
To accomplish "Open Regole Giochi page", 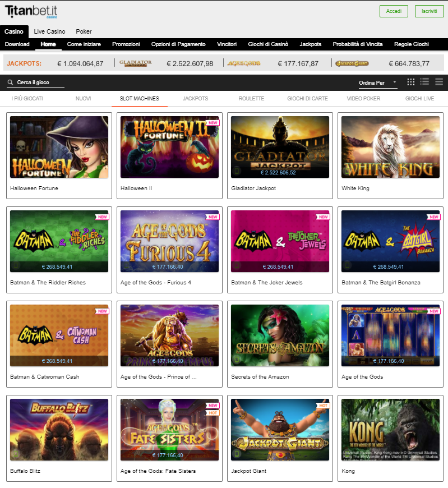I will pyautogui.click(x=412, y=44).
